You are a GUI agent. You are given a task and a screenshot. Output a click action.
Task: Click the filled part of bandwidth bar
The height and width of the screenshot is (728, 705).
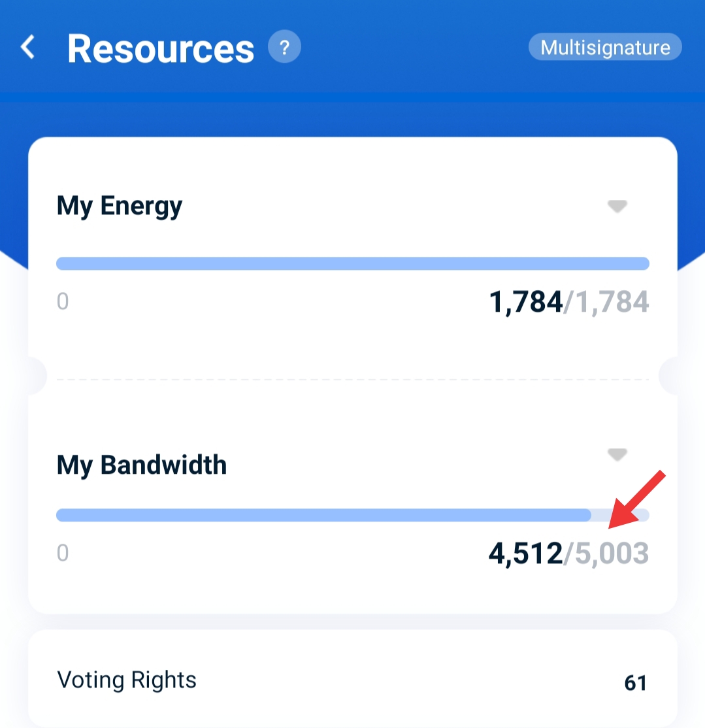[323, 515]
